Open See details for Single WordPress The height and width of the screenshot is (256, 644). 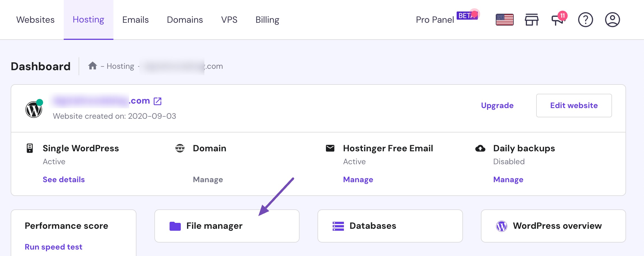tap(64, 180)
